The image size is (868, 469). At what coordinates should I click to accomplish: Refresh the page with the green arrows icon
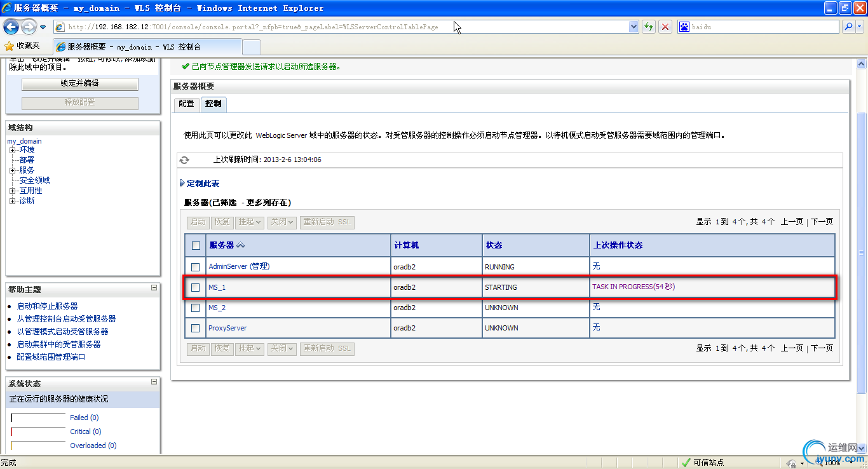(x=648, y=27)
